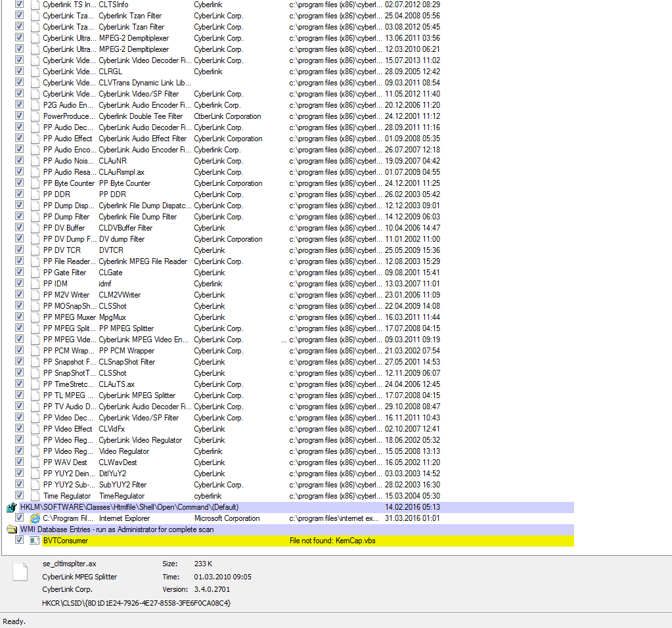Click the script icon next to BVTConsumer
This screenshot has width=672, height=628.
(x=35, y=541)
